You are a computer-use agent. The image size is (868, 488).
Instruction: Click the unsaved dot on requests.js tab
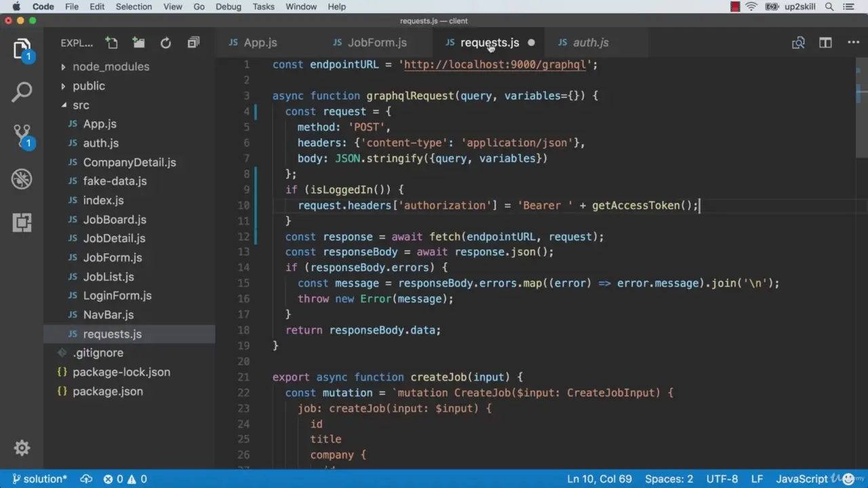531,43
